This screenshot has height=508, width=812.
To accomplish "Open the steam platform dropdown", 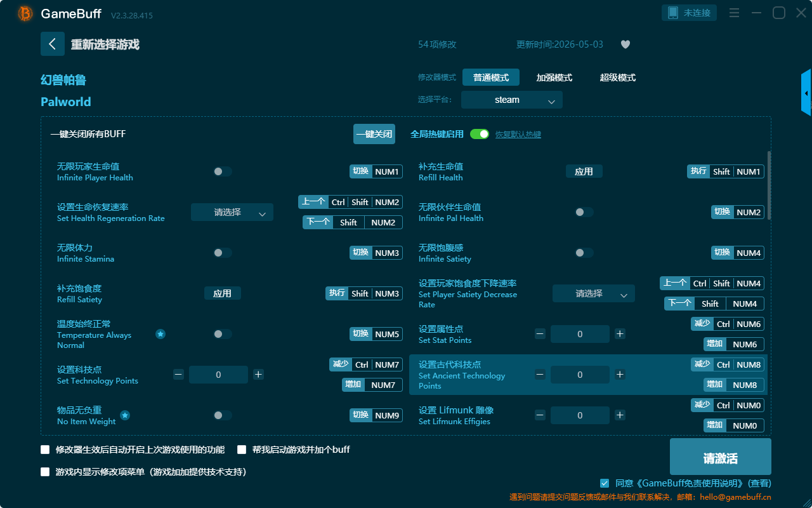I will tap(512, 100).
